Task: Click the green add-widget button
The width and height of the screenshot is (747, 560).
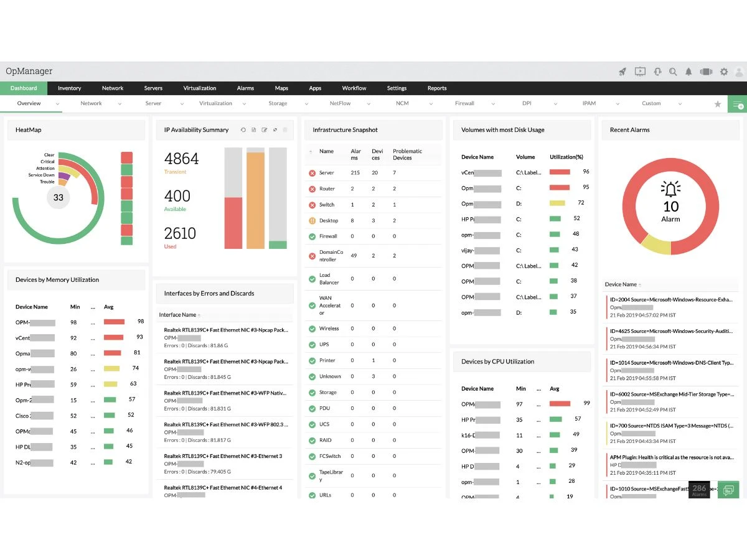Action: click(738, 105)
